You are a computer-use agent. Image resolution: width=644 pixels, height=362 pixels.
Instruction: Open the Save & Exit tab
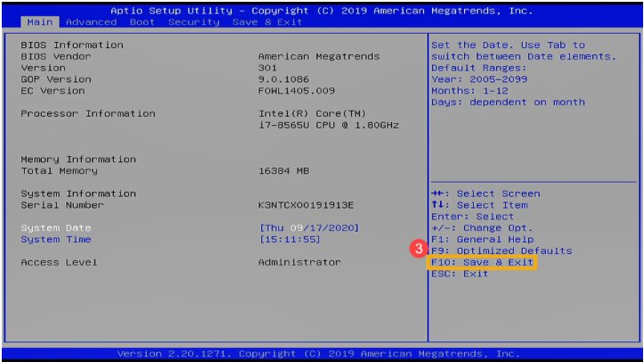[x=267, y=21]
